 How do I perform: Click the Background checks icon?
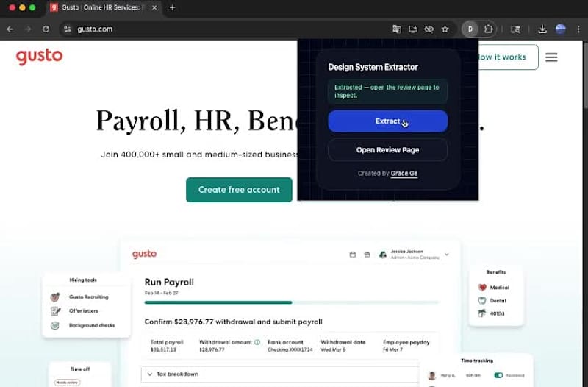(55, 325)
